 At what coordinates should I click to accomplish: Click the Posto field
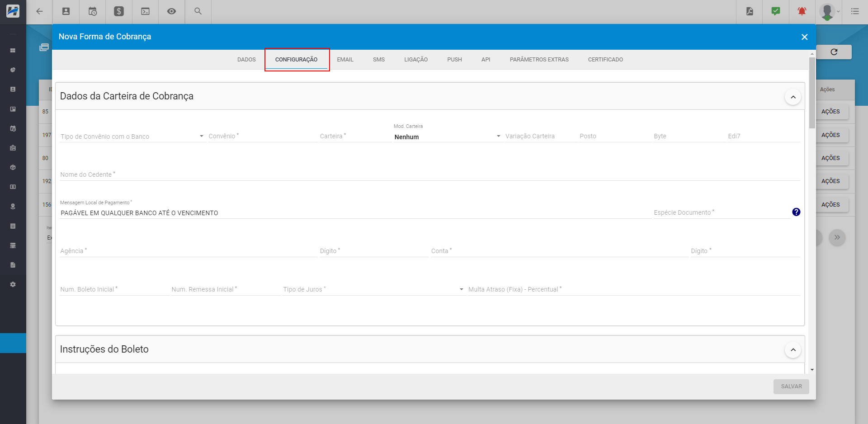(615, 137)
